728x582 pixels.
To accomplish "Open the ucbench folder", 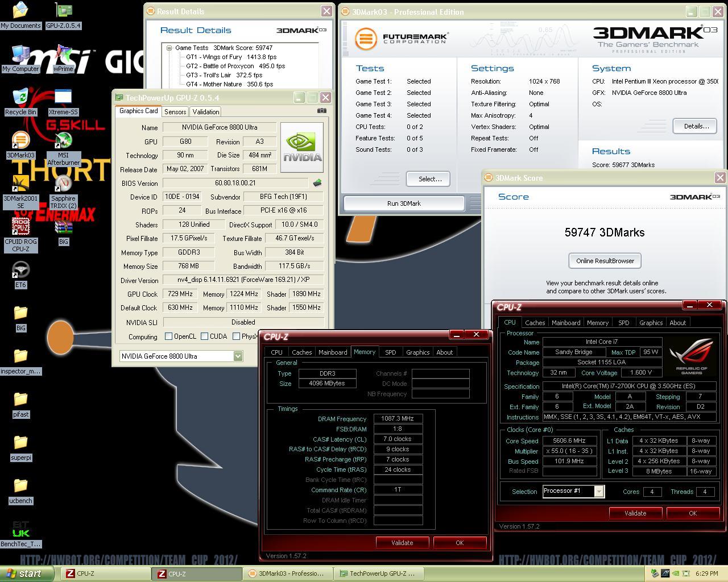I will coord(20,490).
